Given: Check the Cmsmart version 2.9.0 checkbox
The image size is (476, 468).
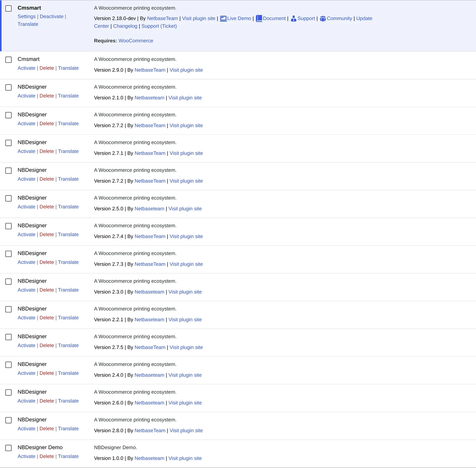Looking at the screenshot, I should click(x=9, y=60).
